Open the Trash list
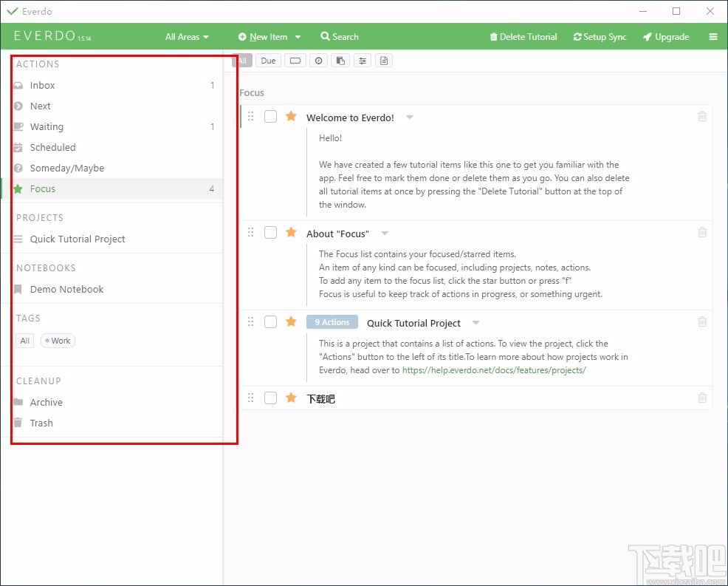 coord(111,423)
